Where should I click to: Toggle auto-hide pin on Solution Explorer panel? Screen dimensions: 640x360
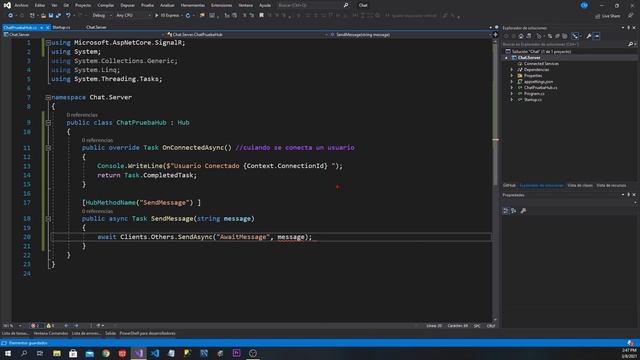pos(629,28)
